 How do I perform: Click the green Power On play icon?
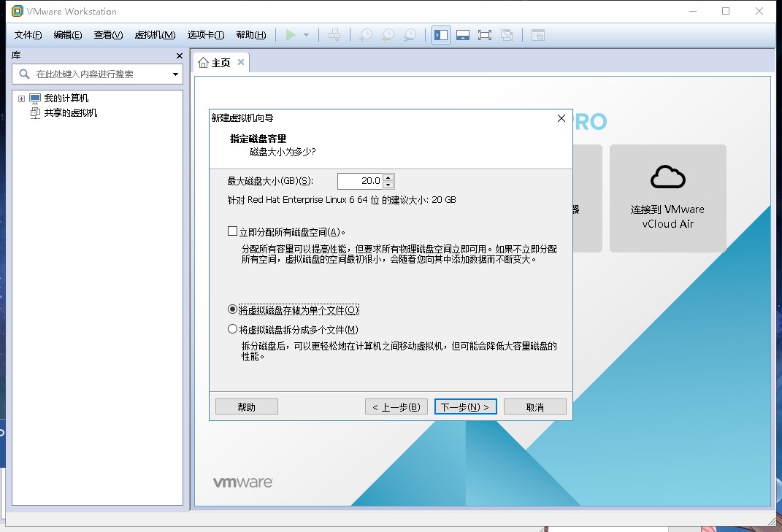[x=291, y=35]
